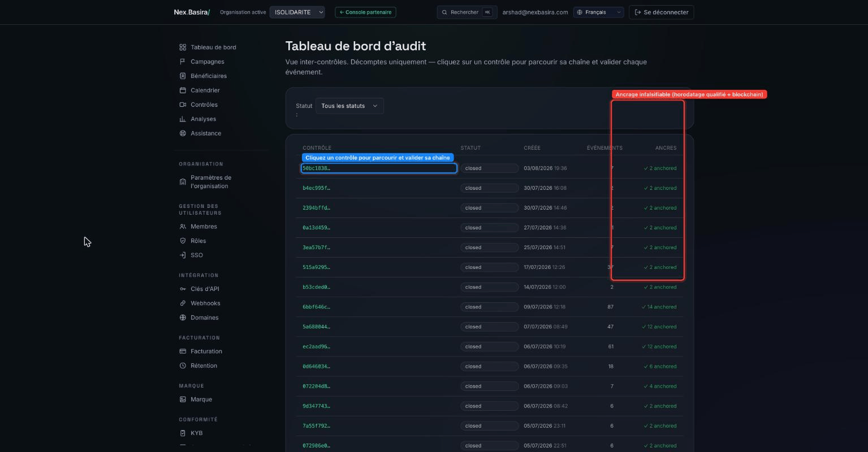Open control b4ec995f…
Image resolution: width=868 pixels, height=452 pixels.
click(x=316, y=188)
